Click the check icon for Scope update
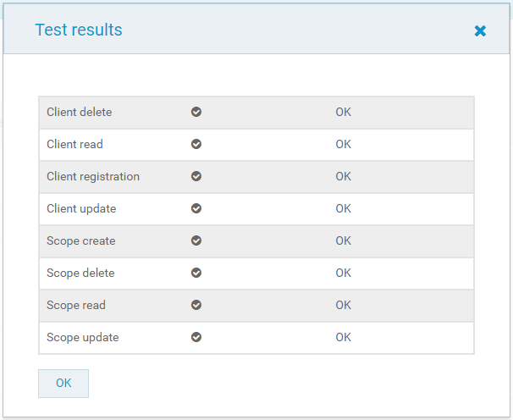The width and height of the screenshot is (513, 420). pyautogui.click(x=196, y=337)
